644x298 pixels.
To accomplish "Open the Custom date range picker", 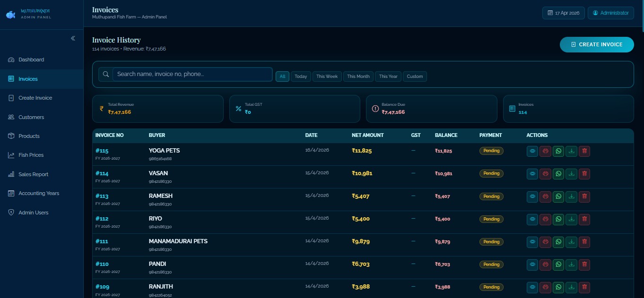I will click(x=414, y=76).
